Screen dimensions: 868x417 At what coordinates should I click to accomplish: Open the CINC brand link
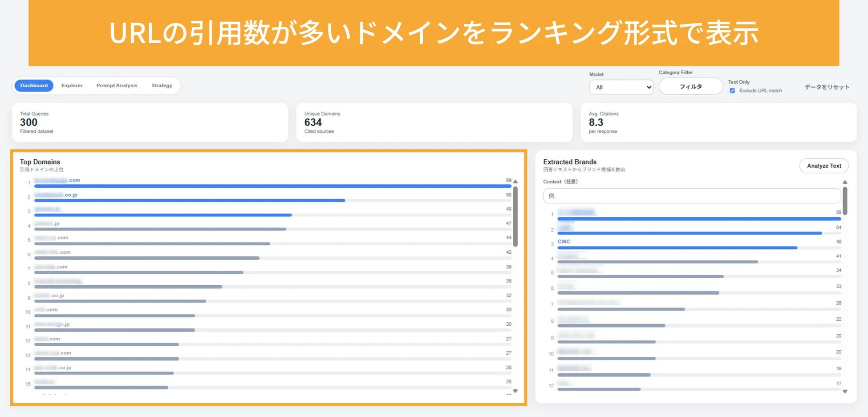click(x=564, y=241)
